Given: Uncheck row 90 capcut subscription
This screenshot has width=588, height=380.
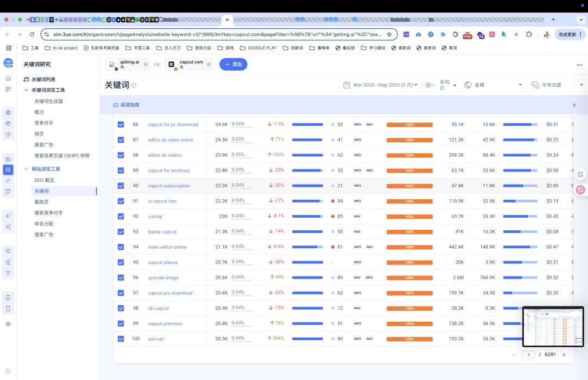Looking at the screenshot, I should pyautogui.click(x=121, y=186).
